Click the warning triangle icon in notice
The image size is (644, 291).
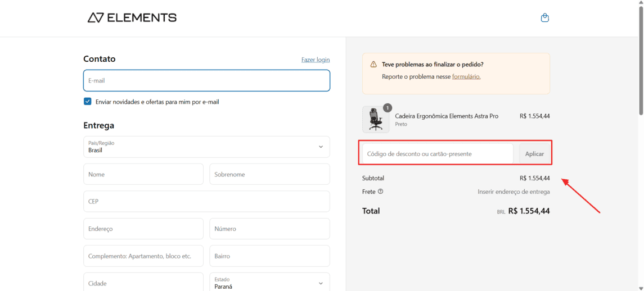pyautogui.click(x=373, y=65)
